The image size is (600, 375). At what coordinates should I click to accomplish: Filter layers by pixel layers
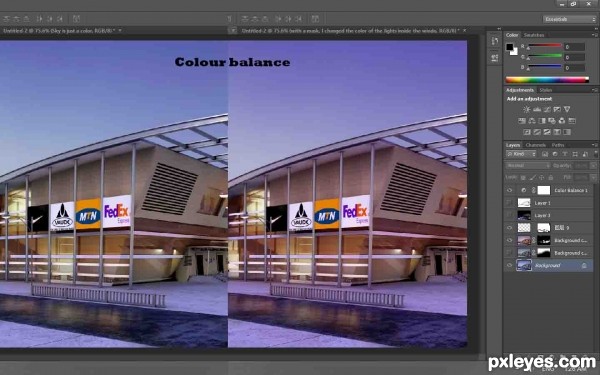click(x=545, y=154)
